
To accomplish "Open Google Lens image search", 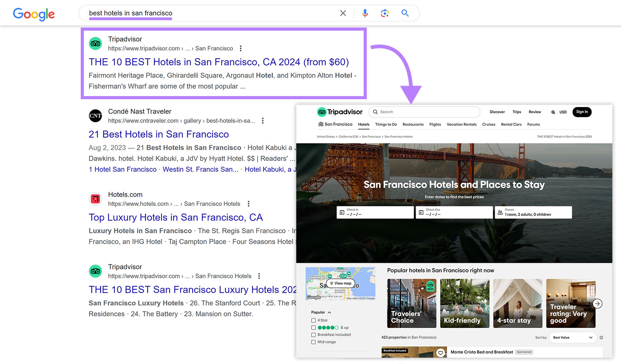I will pos(385,13).
